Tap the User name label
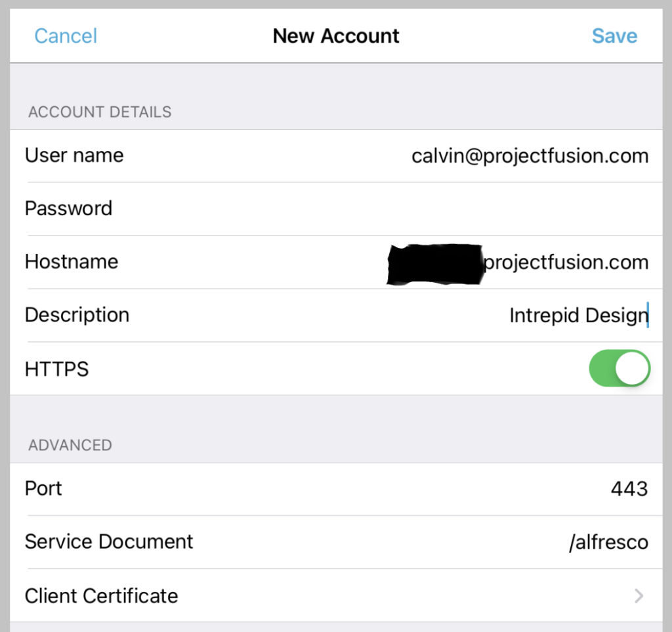This screenshot has width=672, height=632. 74,156
